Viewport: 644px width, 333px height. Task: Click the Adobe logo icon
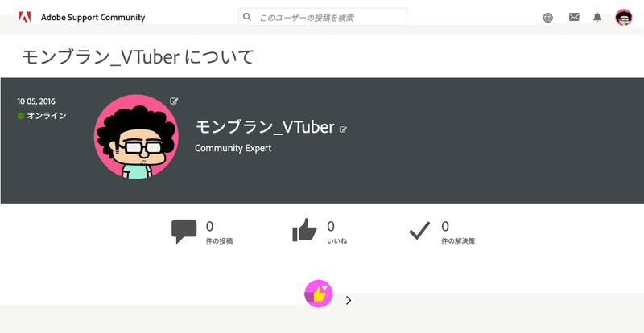(25, 17)
